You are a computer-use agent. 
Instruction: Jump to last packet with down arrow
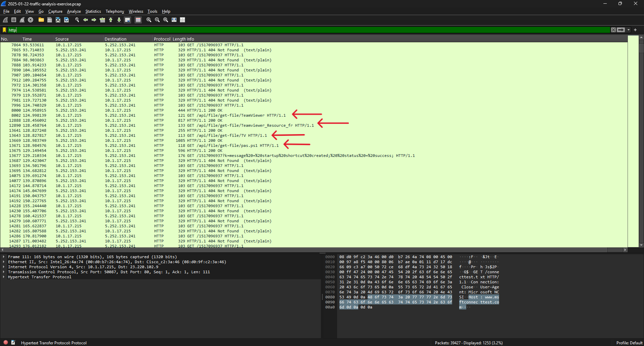point(119,20)
